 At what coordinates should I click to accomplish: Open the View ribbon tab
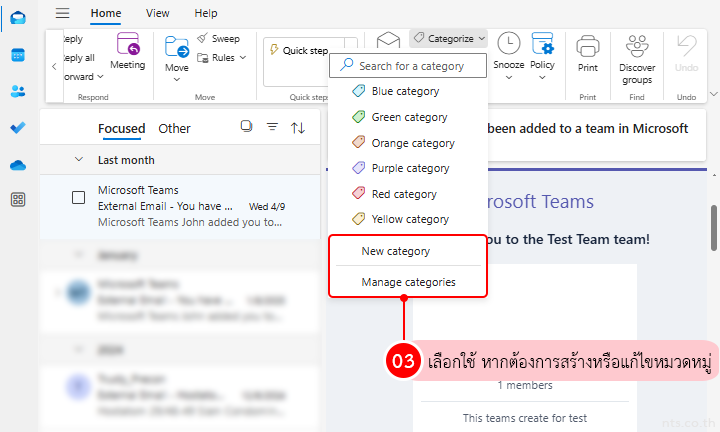point(157,13)
